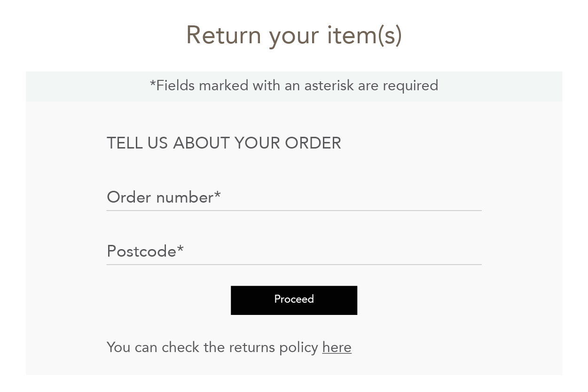
Task: Click the leading asterisk in the notice banner
Action: click(x=153, y=84)
